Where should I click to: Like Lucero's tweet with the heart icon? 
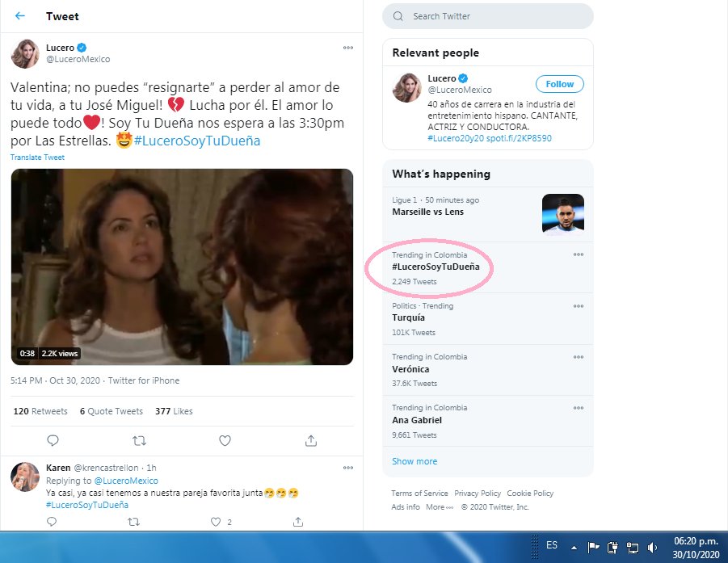225,440
